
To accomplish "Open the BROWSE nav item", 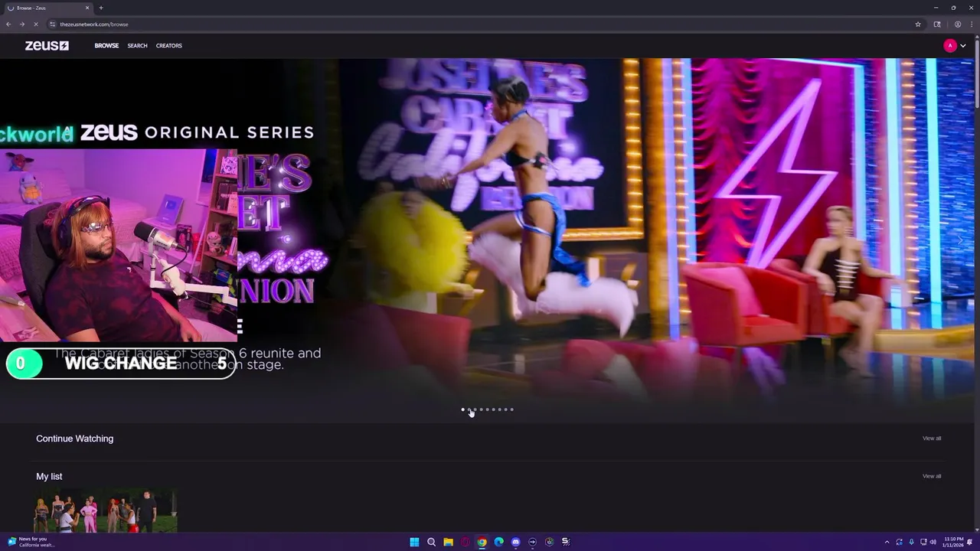I will click(106, 46).
